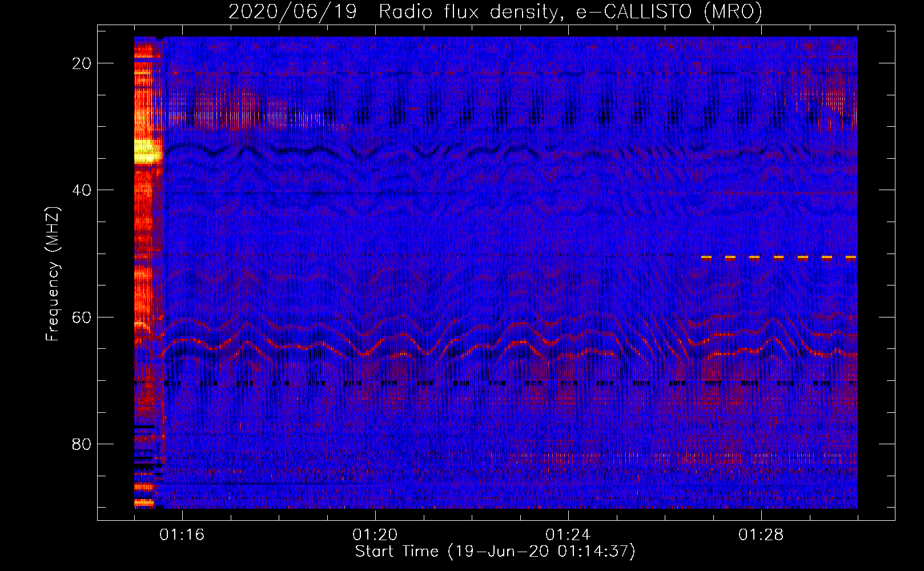Click the '60' frequency tick label
924x571 pixels.
click(x=82, y=317)
